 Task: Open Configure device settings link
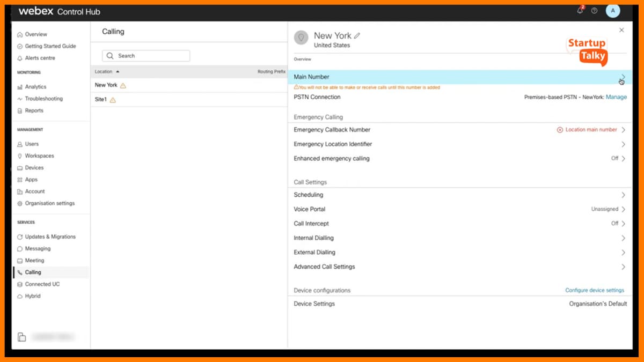click(x=595, y=290)
